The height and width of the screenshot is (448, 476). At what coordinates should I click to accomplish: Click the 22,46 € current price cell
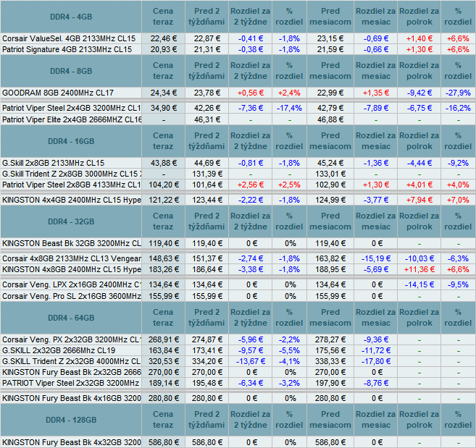[163, 39]
